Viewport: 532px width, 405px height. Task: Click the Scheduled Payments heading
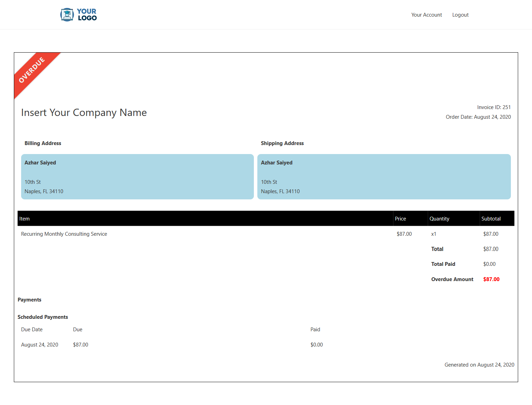click(x=43, y=317)
